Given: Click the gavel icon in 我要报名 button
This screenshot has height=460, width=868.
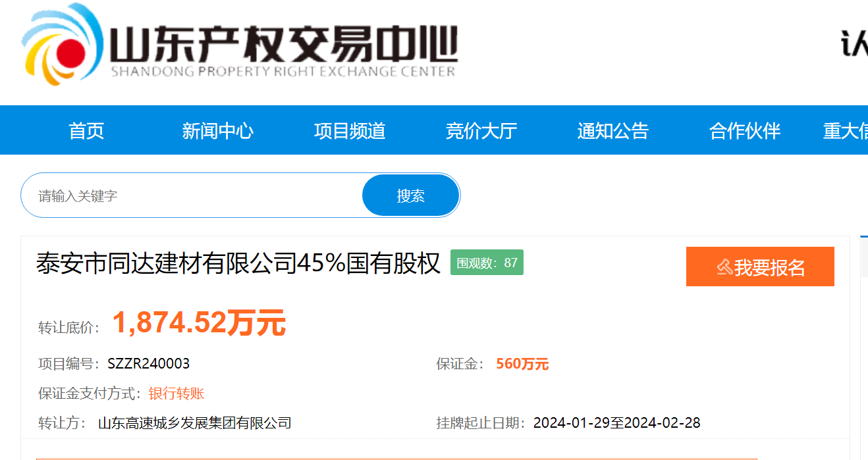Looking at the screenshot, I should (724, 267).
